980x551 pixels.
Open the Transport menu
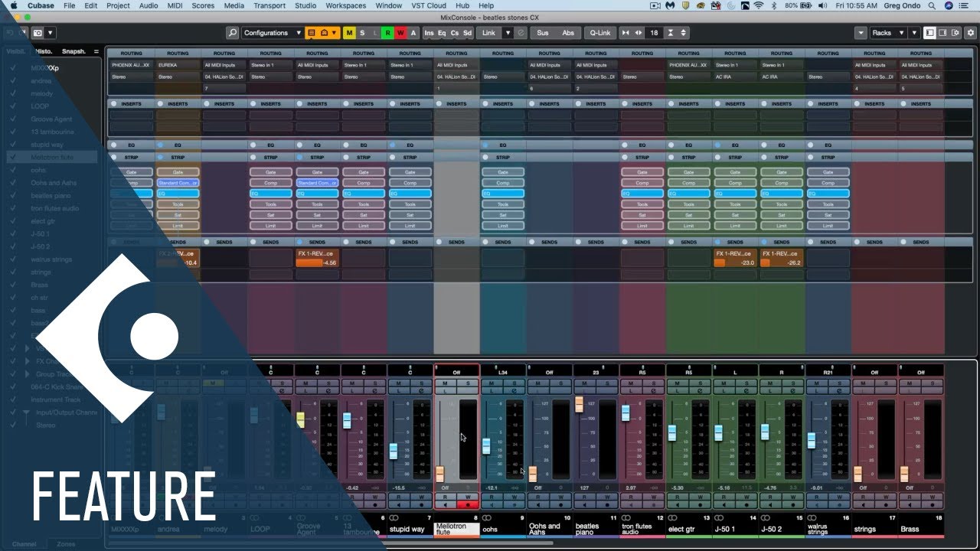(269, 5)
